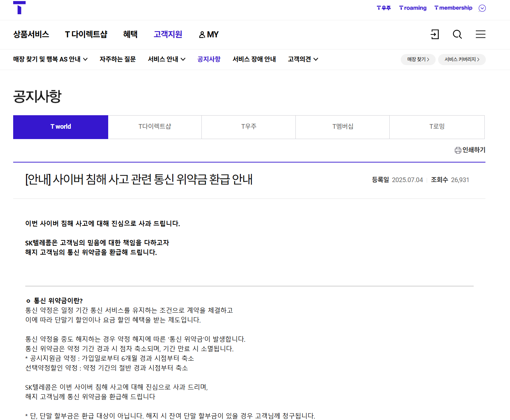Open the 혜택 main menu

[130, 34]
